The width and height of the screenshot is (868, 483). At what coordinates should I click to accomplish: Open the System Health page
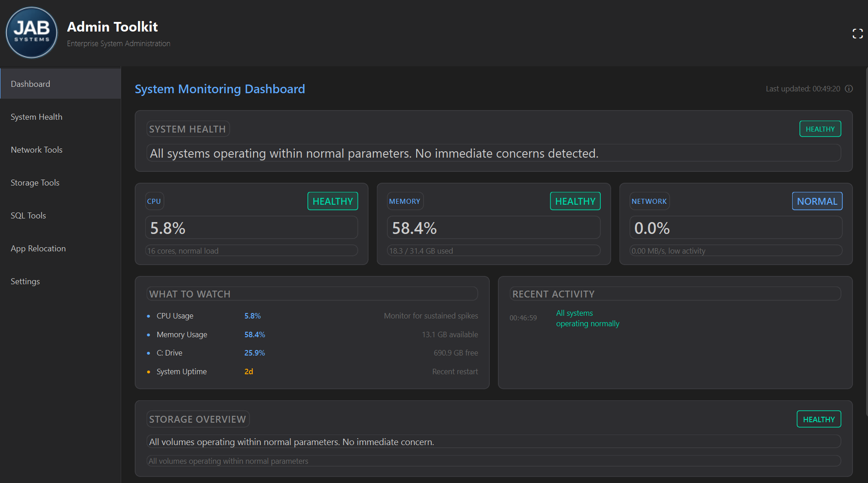coord(36,117)
